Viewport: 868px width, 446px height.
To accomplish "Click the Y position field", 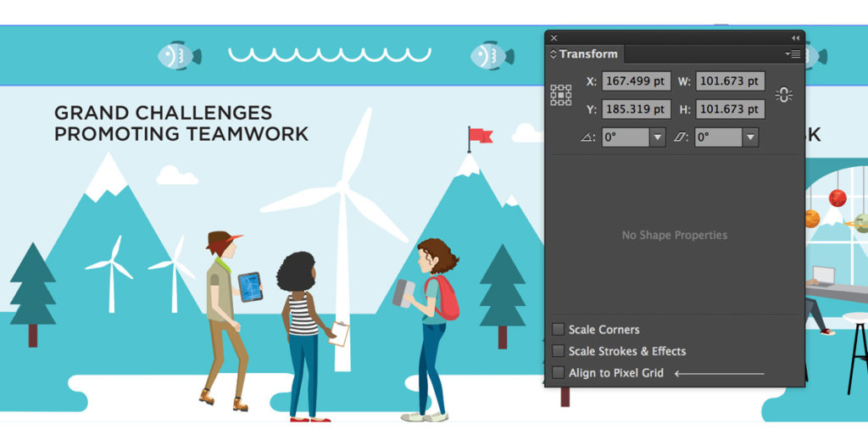I will point(636,109).
